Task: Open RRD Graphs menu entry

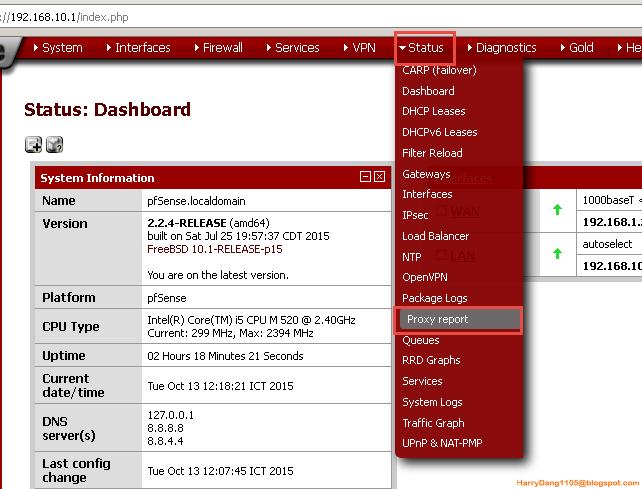Action: [x=431, y=360]
